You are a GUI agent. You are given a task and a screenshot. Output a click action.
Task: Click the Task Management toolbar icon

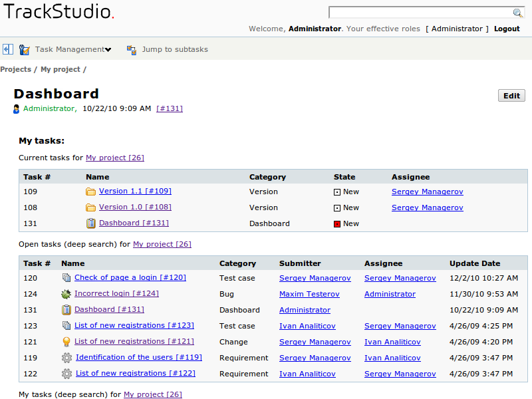pos(25,49)
